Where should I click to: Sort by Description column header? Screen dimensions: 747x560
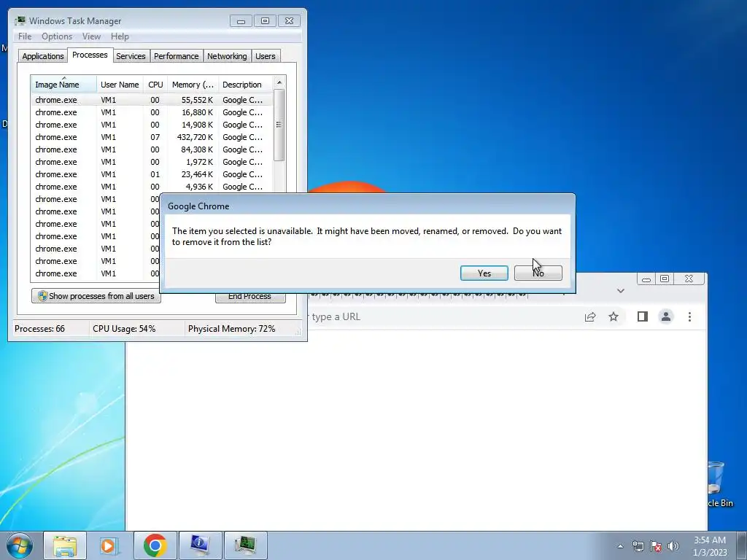click(x=245, y=85)
